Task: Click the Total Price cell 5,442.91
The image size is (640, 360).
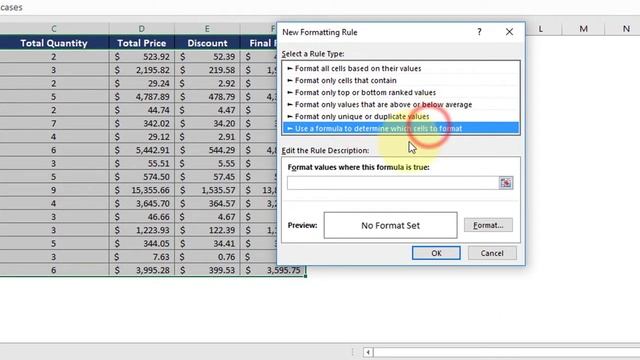Action: coord(142,150)
